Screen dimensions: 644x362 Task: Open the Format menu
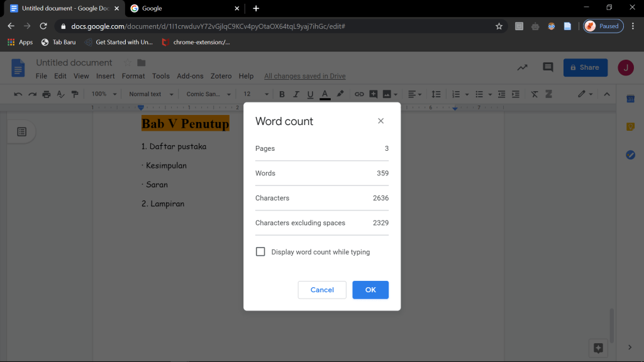coord(133,76)
